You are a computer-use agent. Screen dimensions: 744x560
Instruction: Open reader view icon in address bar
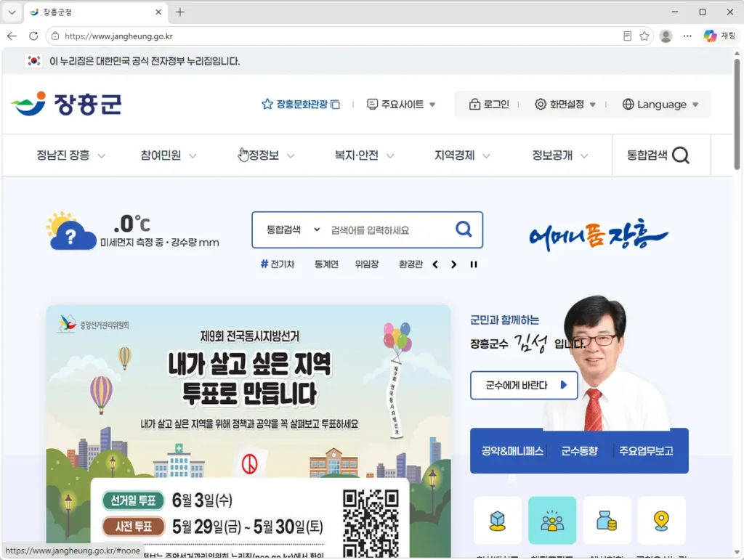tap(627, 36)
